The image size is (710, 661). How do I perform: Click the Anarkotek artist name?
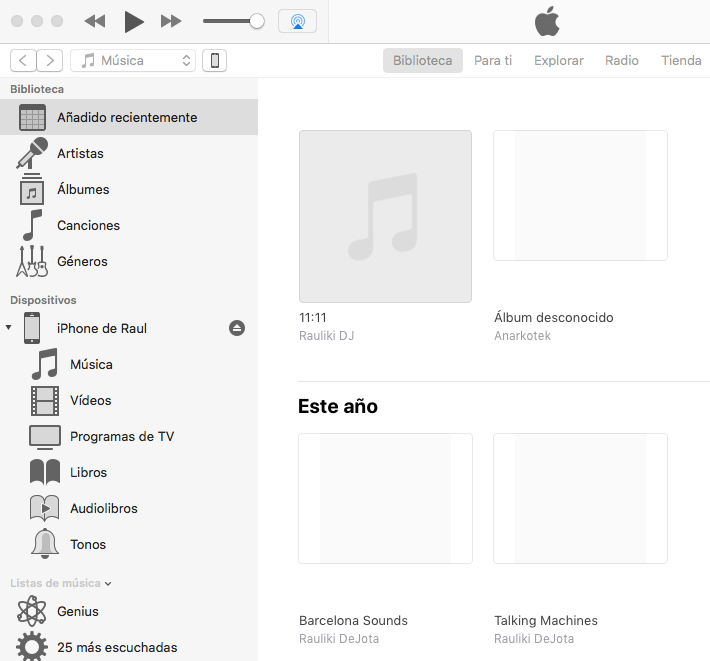click(x=523, y=335)
